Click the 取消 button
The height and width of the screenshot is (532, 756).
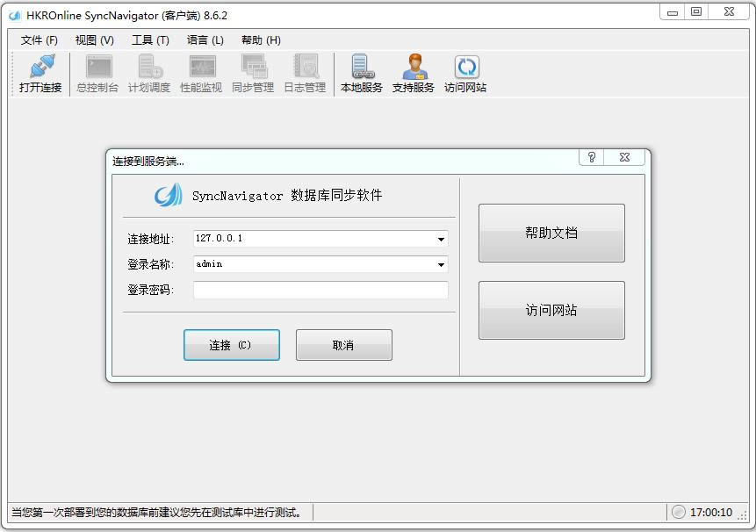[x=344, y=345]
